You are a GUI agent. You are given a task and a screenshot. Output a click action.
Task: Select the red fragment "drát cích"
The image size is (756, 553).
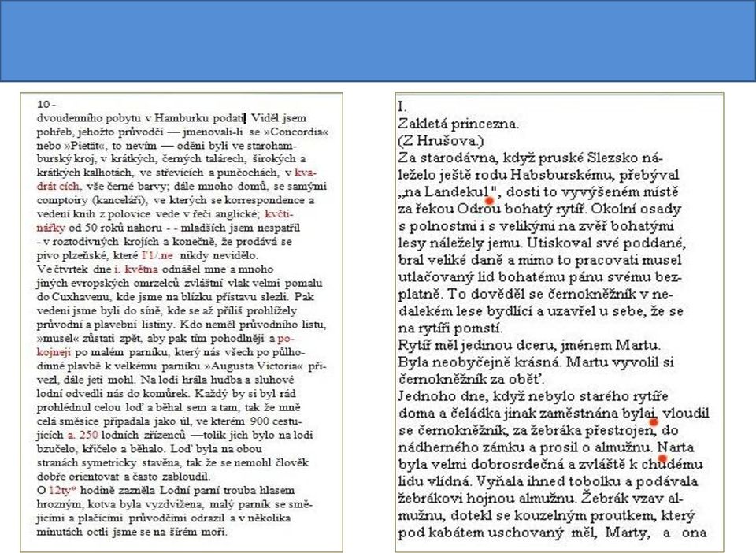coord(58,187)
